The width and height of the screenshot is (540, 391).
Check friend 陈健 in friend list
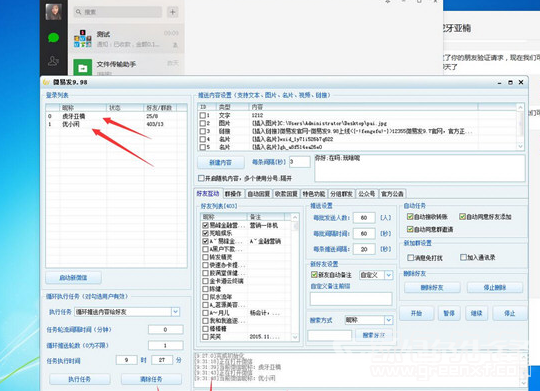coord(205,289)
